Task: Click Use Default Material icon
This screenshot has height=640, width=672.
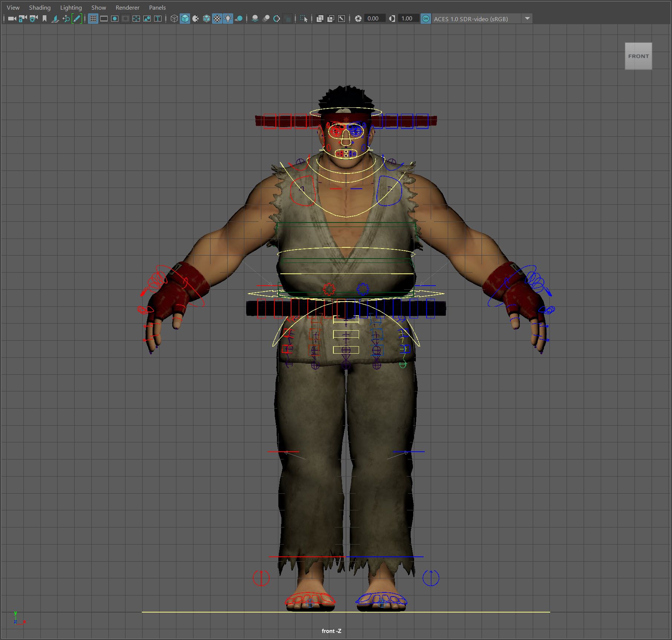Action: [196, 19]
